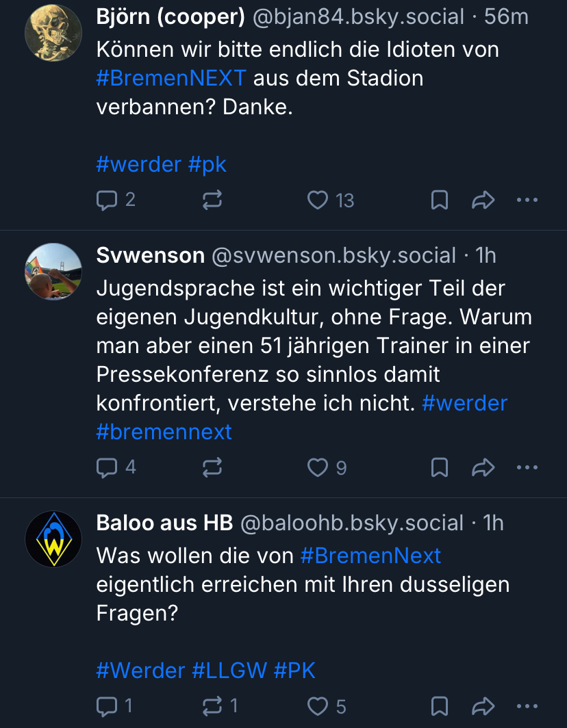This screenshot has height=728, width=567.
Task: Open the #LLGW hashtag
Action: 229,670
